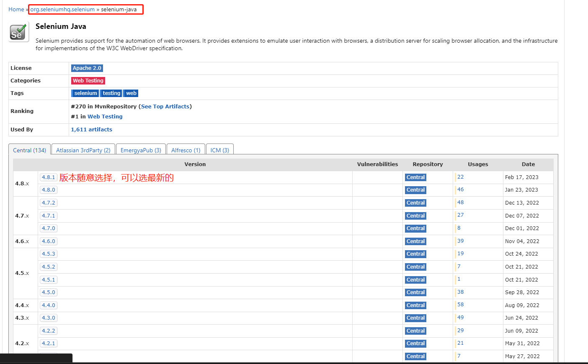Click the Web Testing ranking link

(105, 116)
